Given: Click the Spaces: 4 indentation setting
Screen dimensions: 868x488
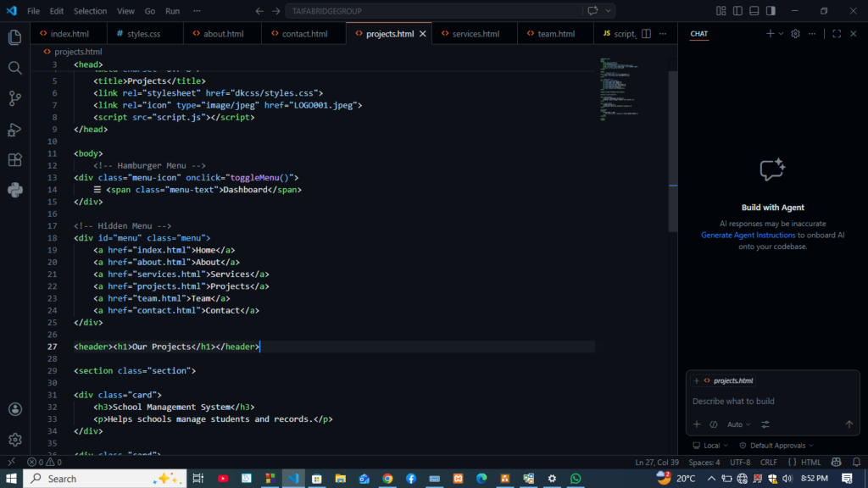Looking at the screenshot, I should [x=704, y=462].
